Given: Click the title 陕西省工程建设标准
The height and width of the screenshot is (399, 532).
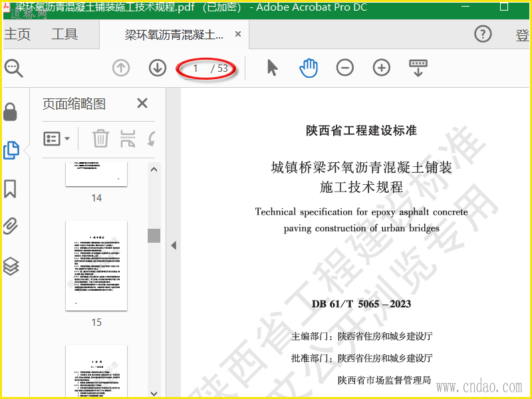Looking at the screenshot, I should point(361,130).
